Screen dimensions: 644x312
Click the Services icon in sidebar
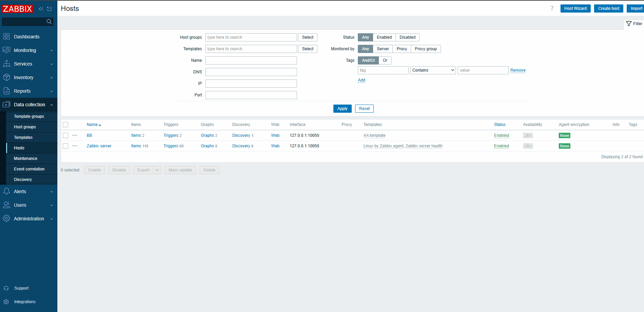pyautogui.click(x=6, y=64)
